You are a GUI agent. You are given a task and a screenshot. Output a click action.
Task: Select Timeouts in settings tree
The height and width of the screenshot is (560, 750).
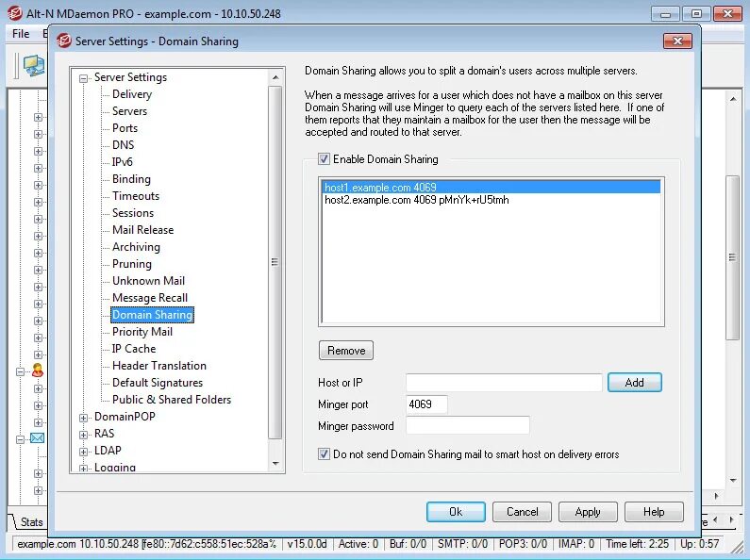136,196
